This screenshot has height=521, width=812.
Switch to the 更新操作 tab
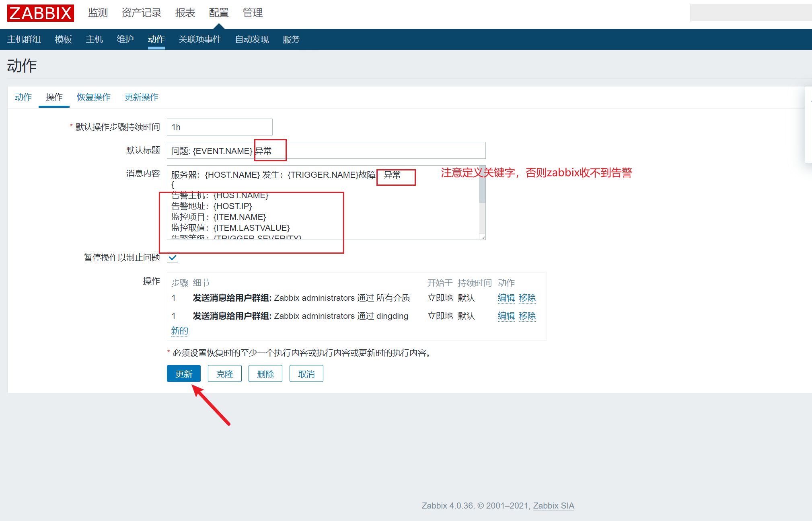tap(142, 97)
